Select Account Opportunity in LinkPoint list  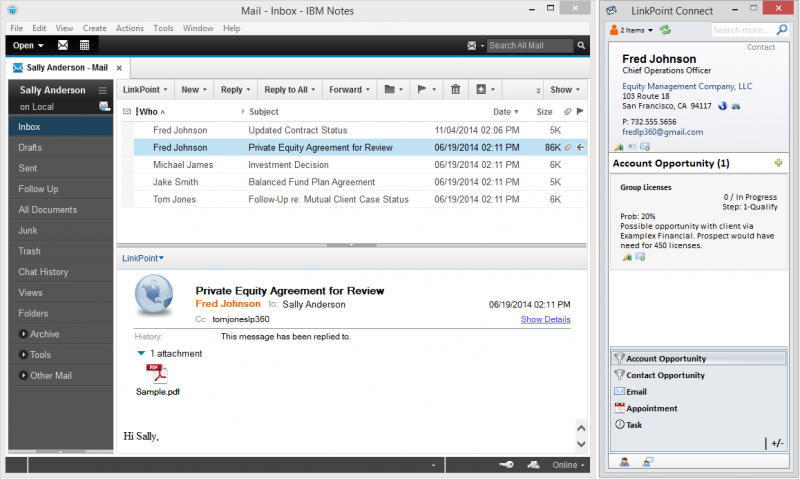pyautogui.click(x=698, y=359)
